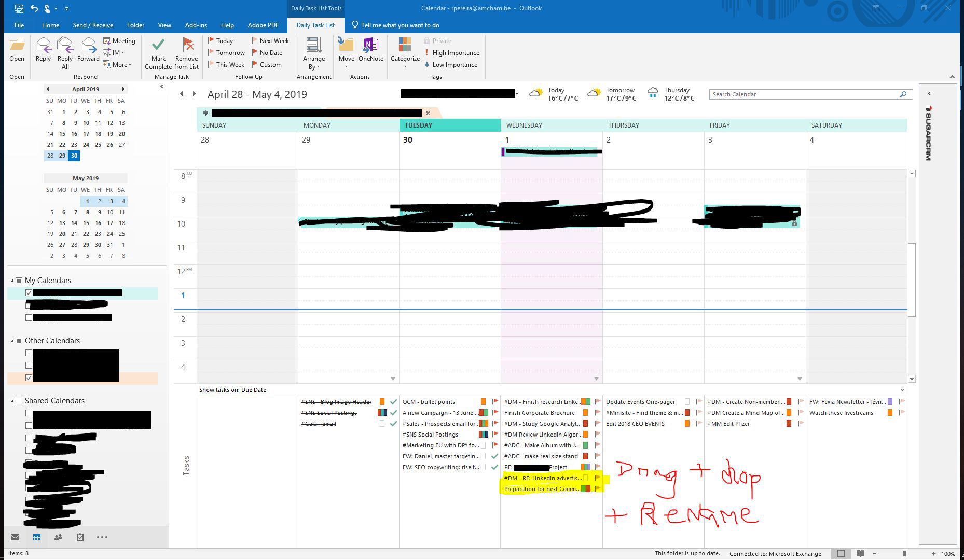Switch to Mail view icon
Screen dimensions: 964x560
tap(15, 537)
